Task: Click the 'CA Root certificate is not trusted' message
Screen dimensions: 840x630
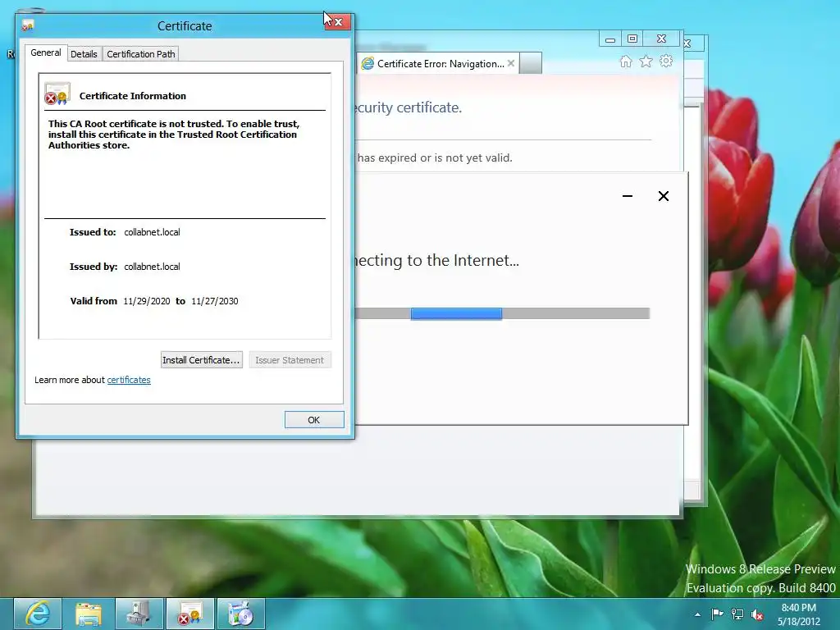Action: pos(174,135)
